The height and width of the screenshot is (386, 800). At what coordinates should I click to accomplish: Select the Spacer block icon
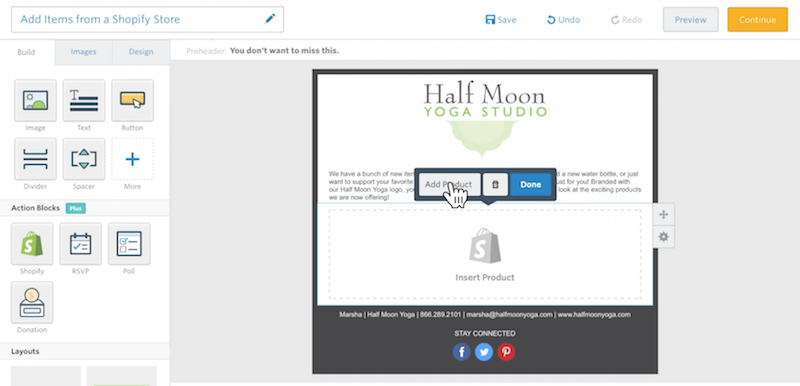pos(84,159)
